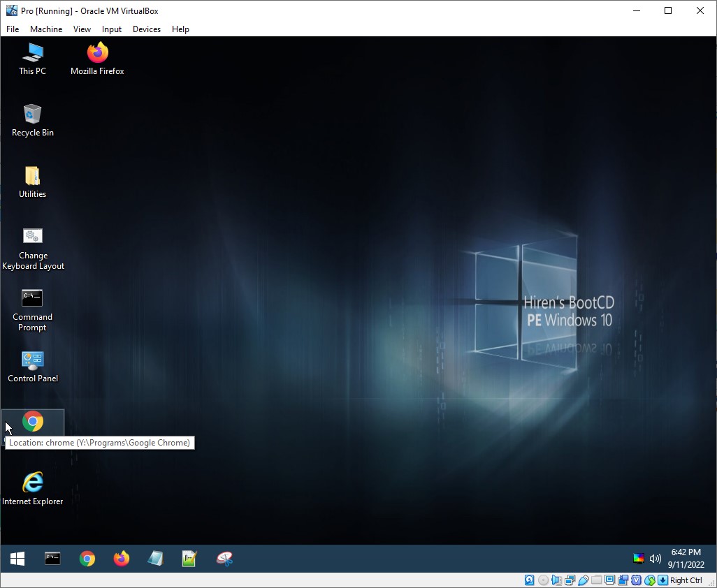Image resolution: width=717 pixels, height=588 pixels.
Task: Open the Windows Start button
Action: 17,558
